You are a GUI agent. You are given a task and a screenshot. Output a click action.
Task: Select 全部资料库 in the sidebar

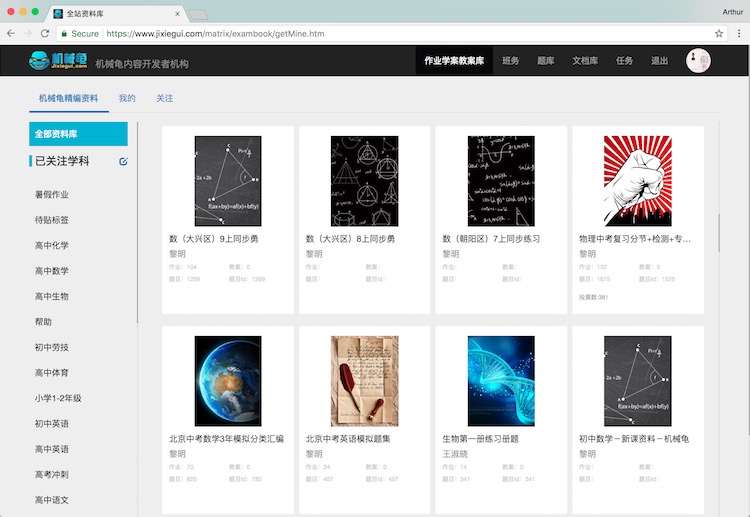78,134
